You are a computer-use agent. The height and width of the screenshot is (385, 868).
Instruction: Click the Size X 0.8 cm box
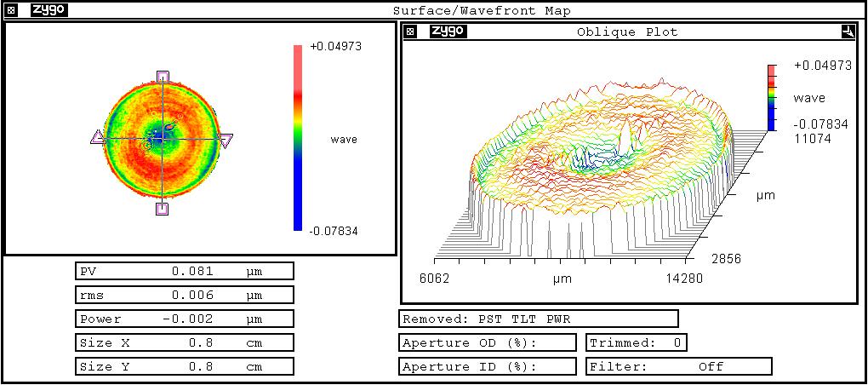(184, 342)
